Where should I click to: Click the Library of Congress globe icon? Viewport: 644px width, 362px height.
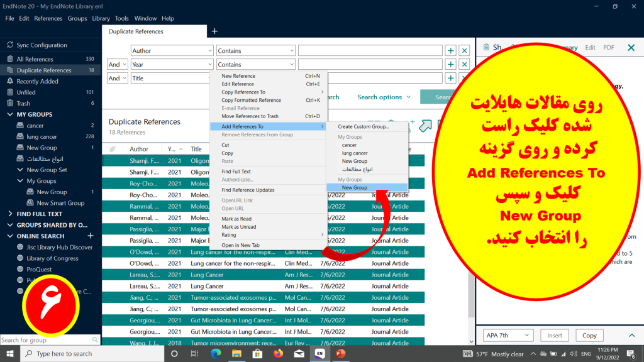point(19,258)
